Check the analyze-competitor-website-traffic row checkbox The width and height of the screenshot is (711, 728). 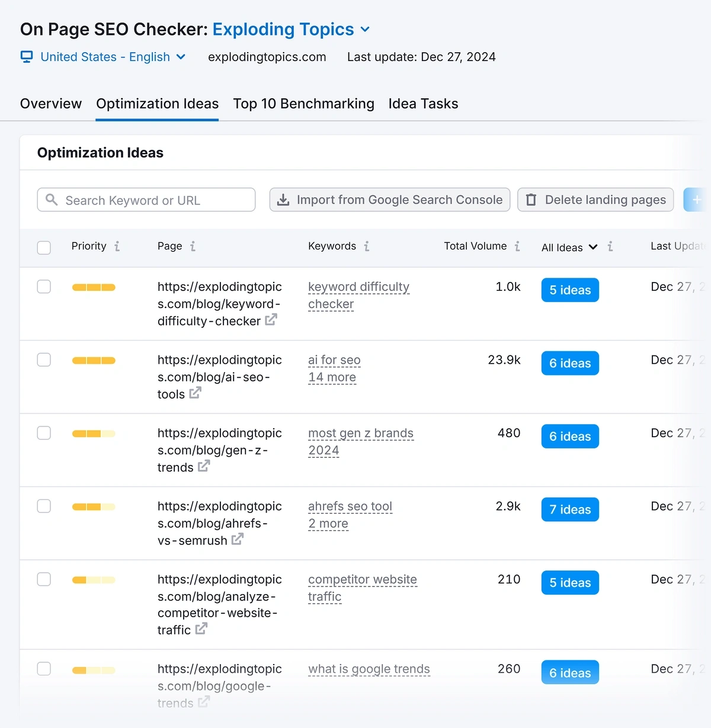pyautogui.click(x=44, y=579)
